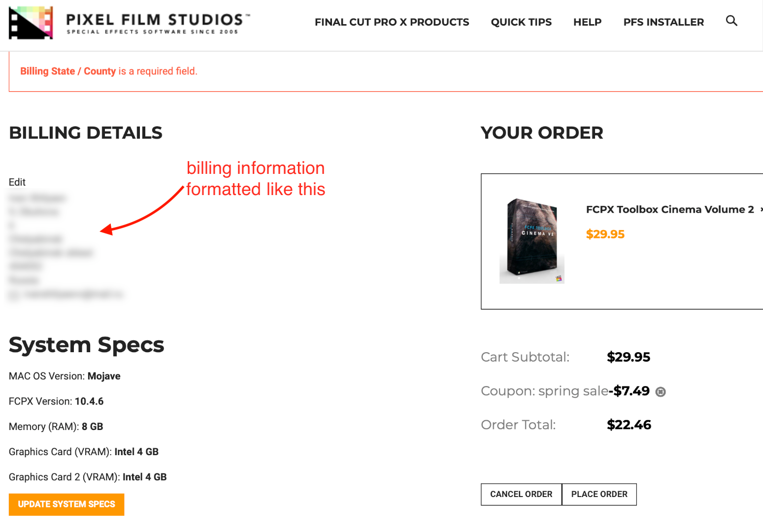
Task: Place the order
Action: (x=599, y=494)
